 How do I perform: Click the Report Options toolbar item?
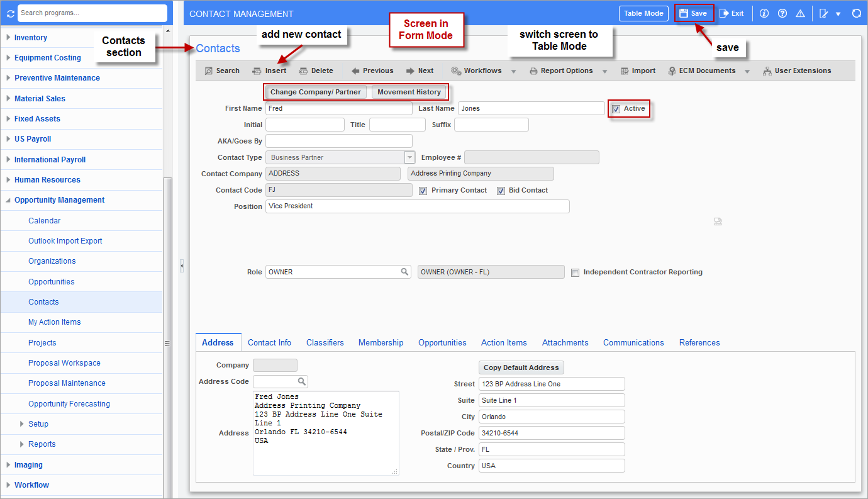[560, 71]
